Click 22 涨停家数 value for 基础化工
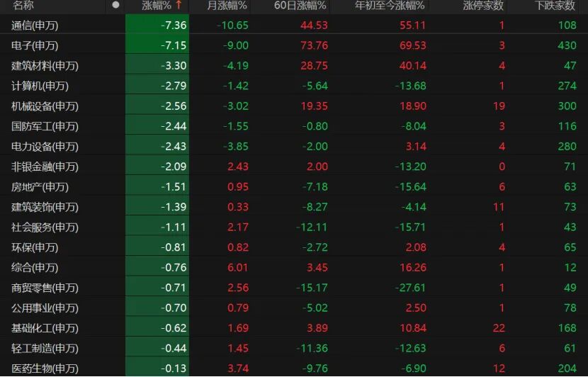The image size is (588, 377). (x=498, y=328)
